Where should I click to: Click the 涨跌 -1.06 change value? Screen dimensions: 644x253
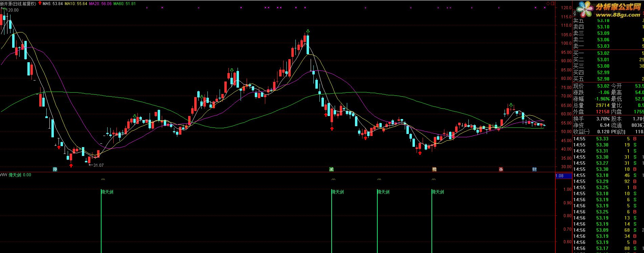coord(604,92)
